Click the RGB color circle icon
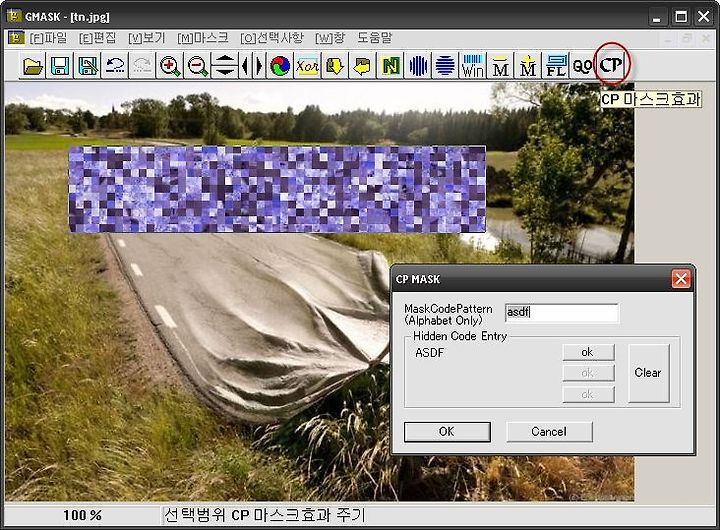720x530 pixels. 280,66
